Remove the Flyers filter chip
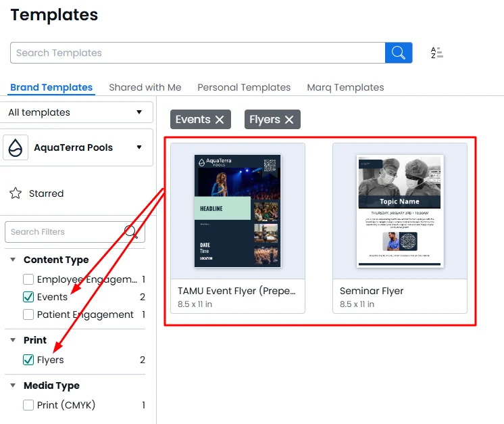 [x=289, y=120]
